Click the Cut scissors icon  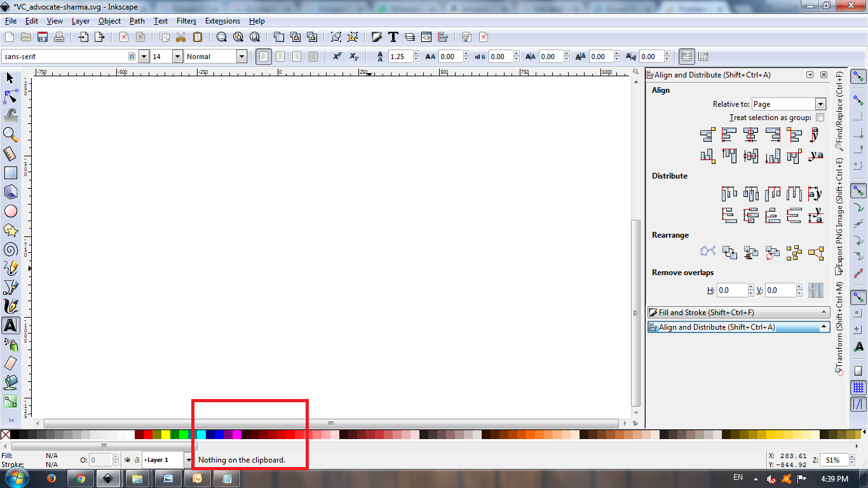click(x=180, y=37)
